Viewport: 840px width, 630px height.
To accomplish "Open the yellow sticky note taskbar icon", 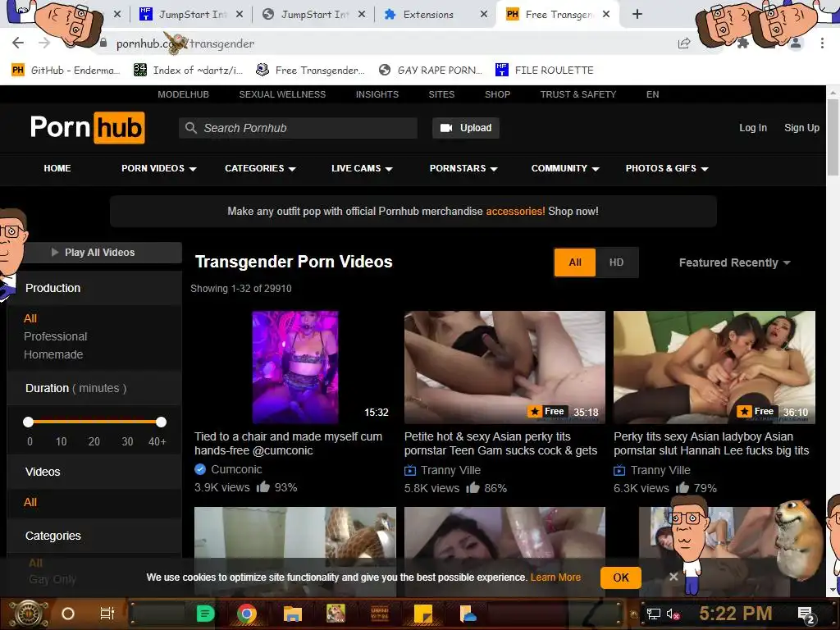I will (x=423, y=614).
